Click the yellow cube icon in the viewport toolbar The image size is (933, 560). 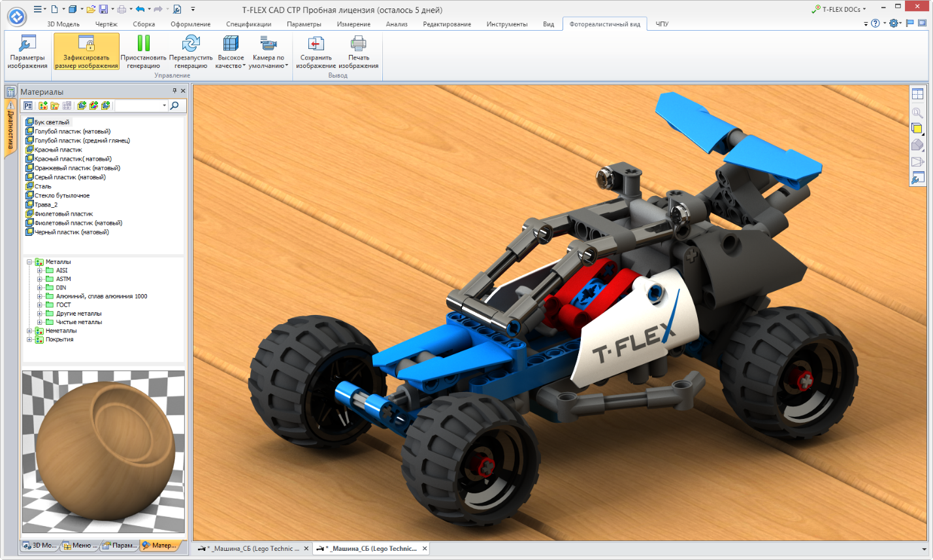[917, 129]
